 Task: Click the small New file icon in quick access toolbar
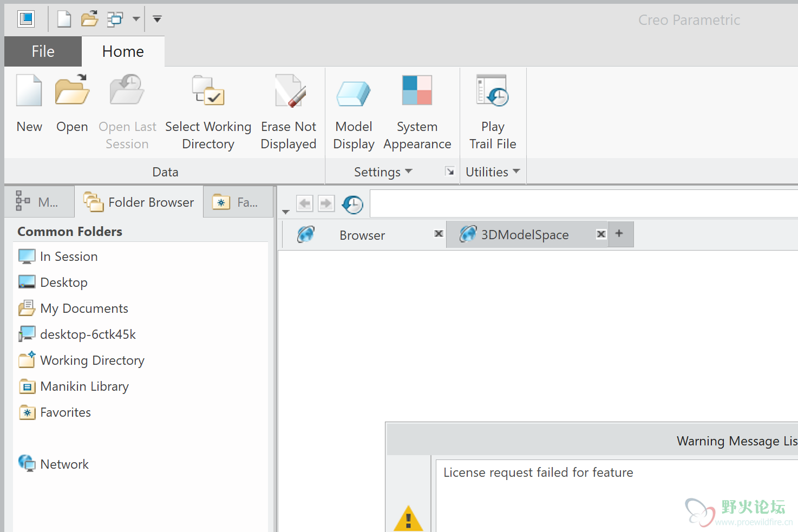64,19
